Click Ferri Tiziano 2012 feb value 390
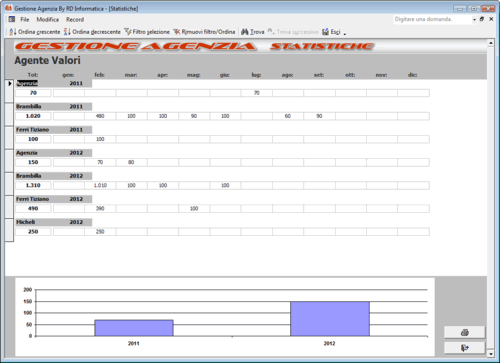Image resolution: width=500 pixels, height=363 pixels. [x=100, y=209]
